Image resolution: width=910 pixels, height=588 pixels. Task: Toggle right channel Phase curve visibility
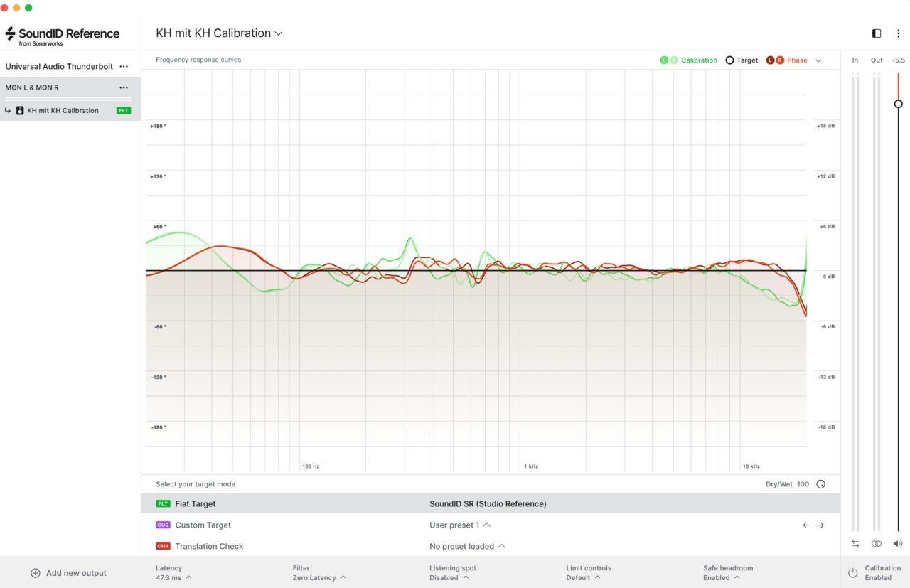[x=780, y=60]
